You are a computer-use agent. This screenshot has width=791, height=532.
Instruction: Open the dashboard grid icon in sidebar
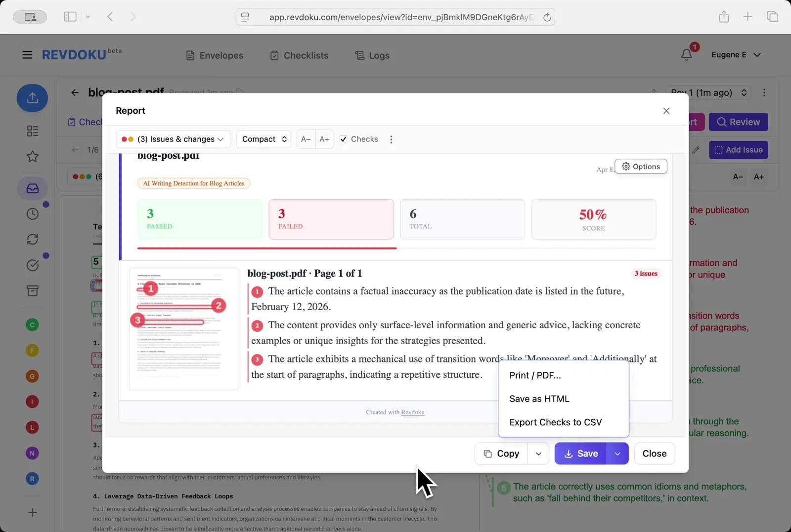tap(32, 131)
